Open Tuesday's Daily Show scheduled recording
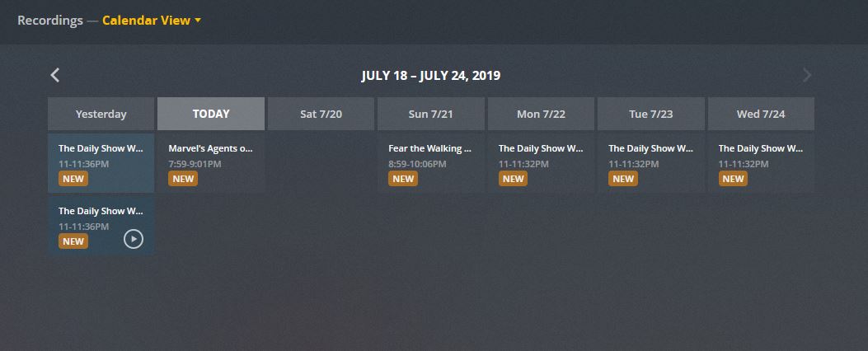 click(x=650, y=149)
